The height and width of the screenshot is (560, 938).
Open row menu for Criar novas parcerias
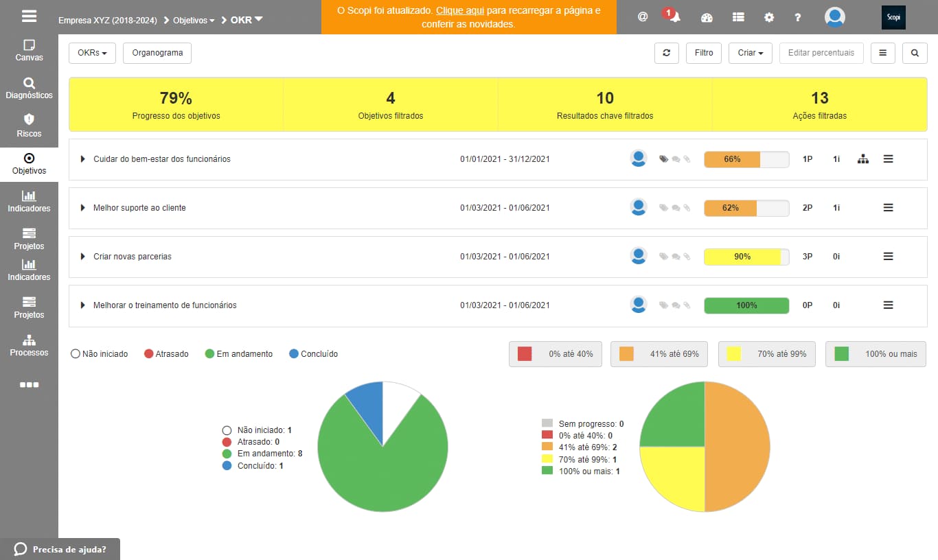tap(888, 257)
